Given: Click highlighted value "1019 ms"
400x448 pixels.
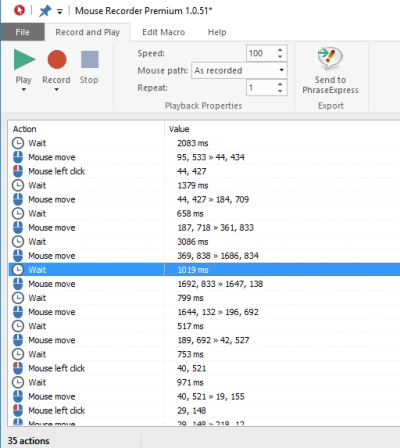Looking at the screenshot, I should (x=193, y=270).
